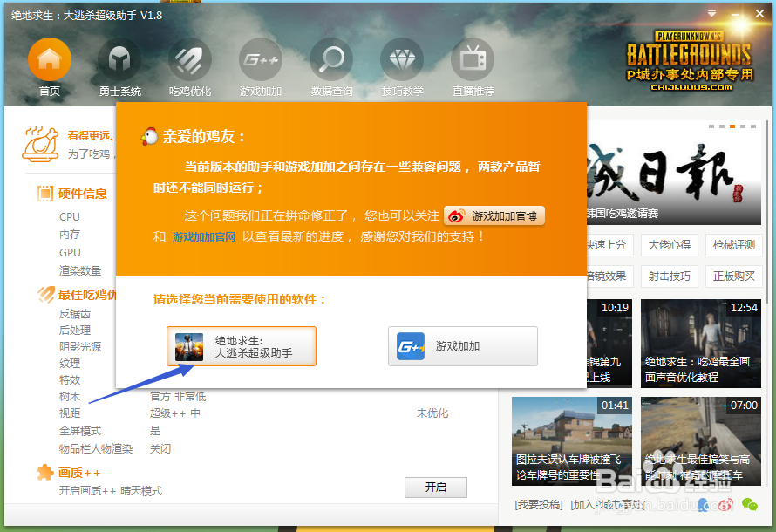Screen dimensions: 776x532
Task: Select the 后处理 row
Action: click(75, 330)
